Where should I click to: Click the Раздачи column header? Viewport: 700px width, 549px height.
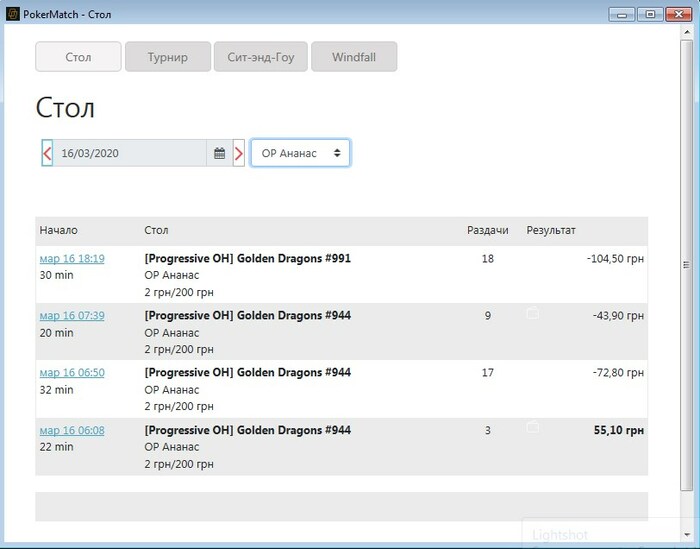coord(488,230)
